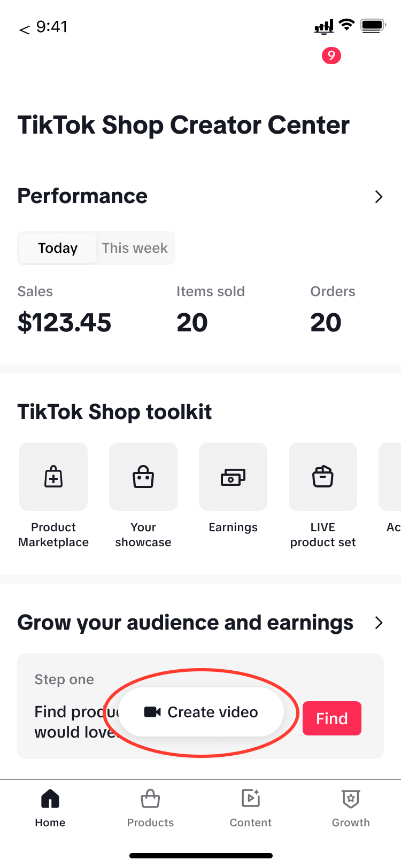This screenshot has height=868, width=401.
Task: Tap the back arrow near the time
Action: [24, 29]
